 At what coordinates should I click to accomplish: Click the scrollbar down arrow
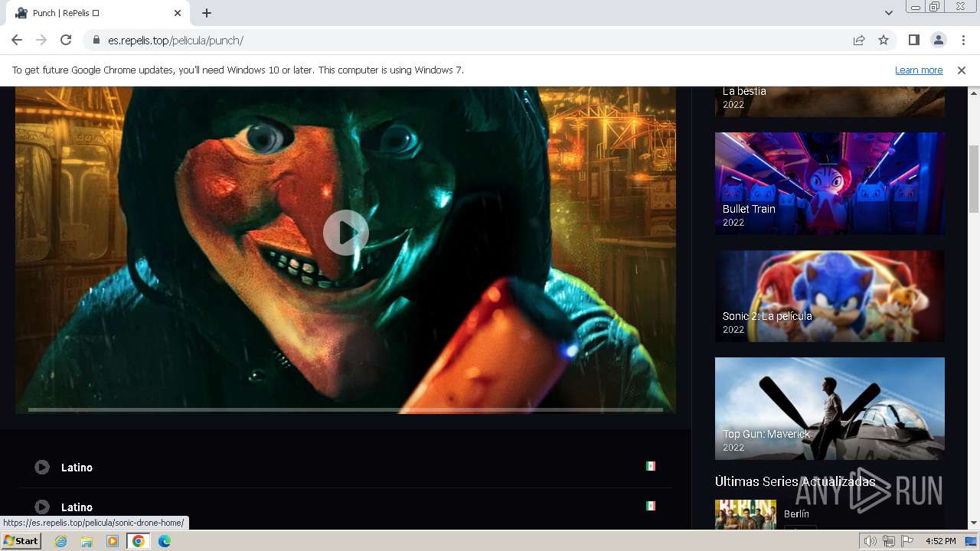pyautogui.click(x=973, y=523)
